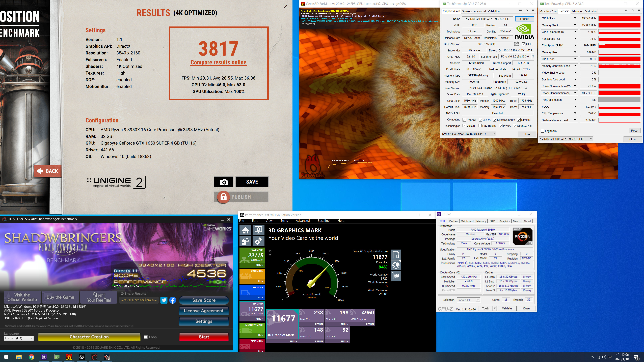The width and height of the screenshot is (644, 362).
Task: Open hamburger menu in GPU-Z Sensors window
Action: click(639, 11)
